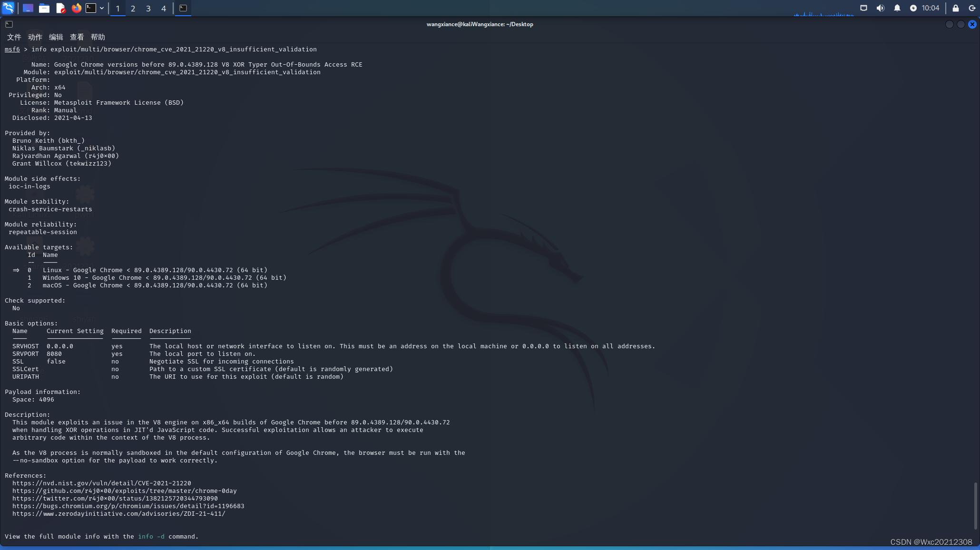This screenshot has width=980, height=550.
Task: Launch Firefox from the top panel
Action: 76,8
